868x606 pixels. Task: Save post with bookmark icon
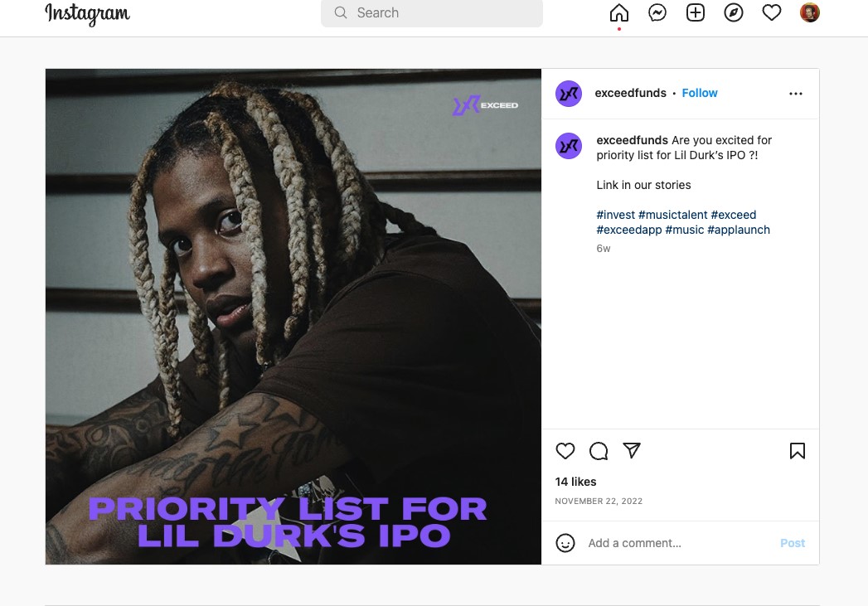tap(798, 451)
